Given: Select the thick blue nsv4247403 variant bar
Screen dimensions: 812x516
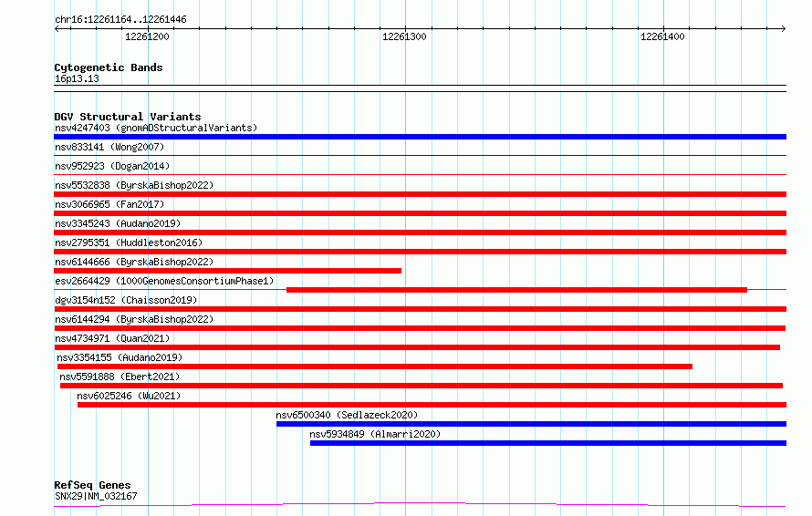Looking at the screenshot, I should pyautogui.click(x=420, y=137).
